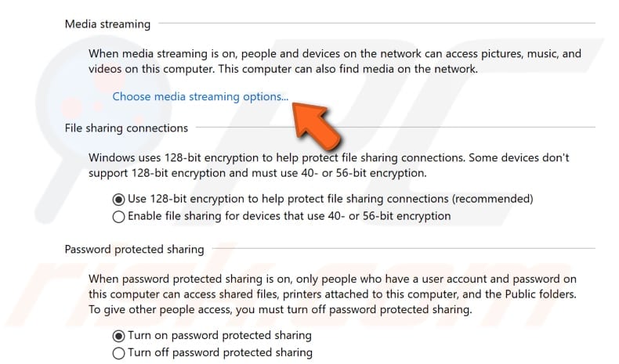Choose the 'Turn on password protected sharing' radio button
The width and height of the screenshot is (619, 364).
click(x=118, y=336)
